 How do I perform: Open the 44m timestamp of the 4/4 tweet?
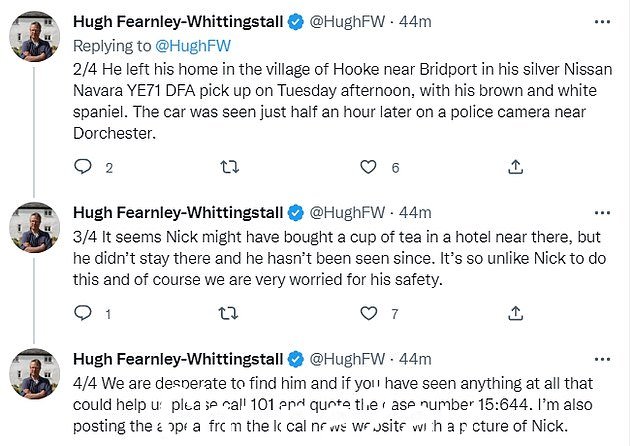pos(415,359)
